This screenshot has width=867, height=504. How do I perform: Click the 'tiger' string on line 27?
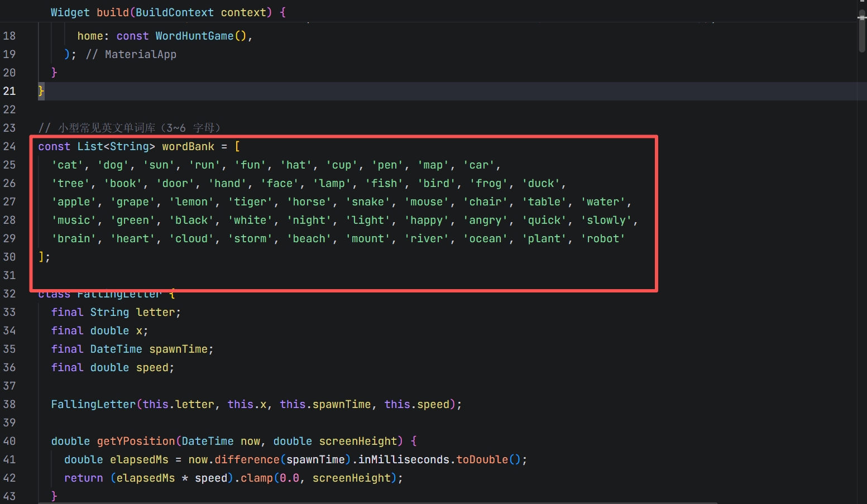pos(250,201)
